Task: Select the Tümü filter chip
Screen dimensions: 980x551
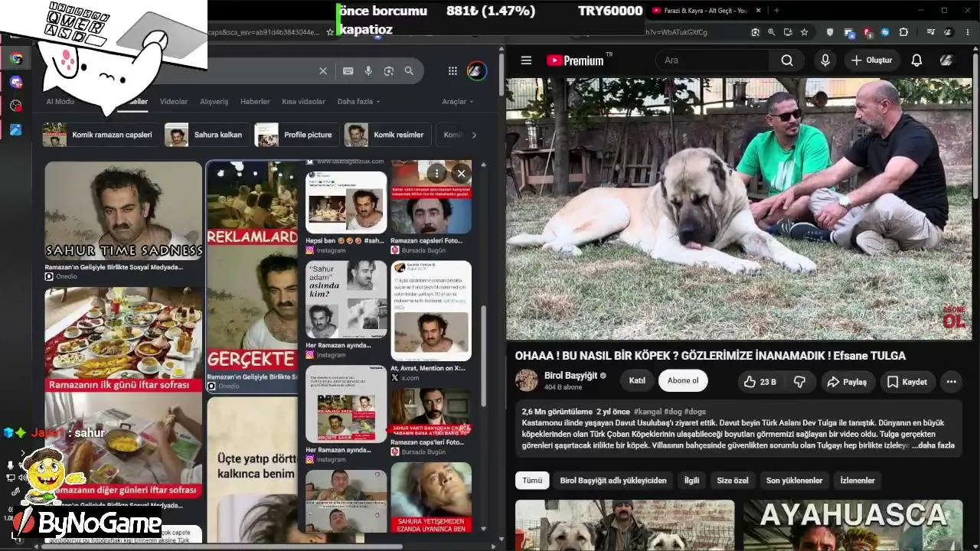Action: 532,481
